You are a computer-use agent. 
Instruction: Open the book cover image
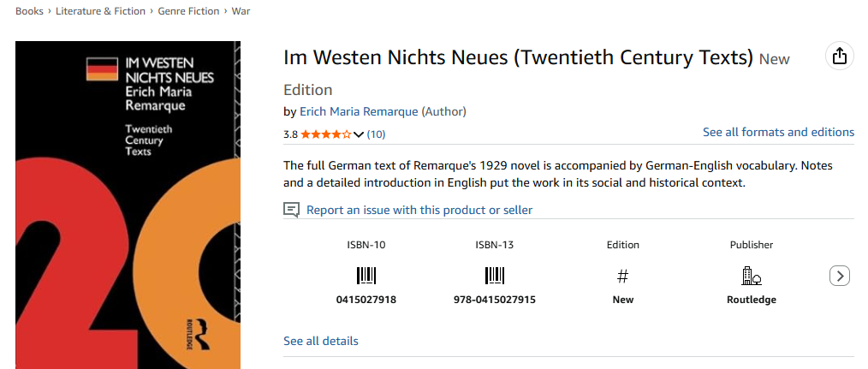(x=128, y=205)
